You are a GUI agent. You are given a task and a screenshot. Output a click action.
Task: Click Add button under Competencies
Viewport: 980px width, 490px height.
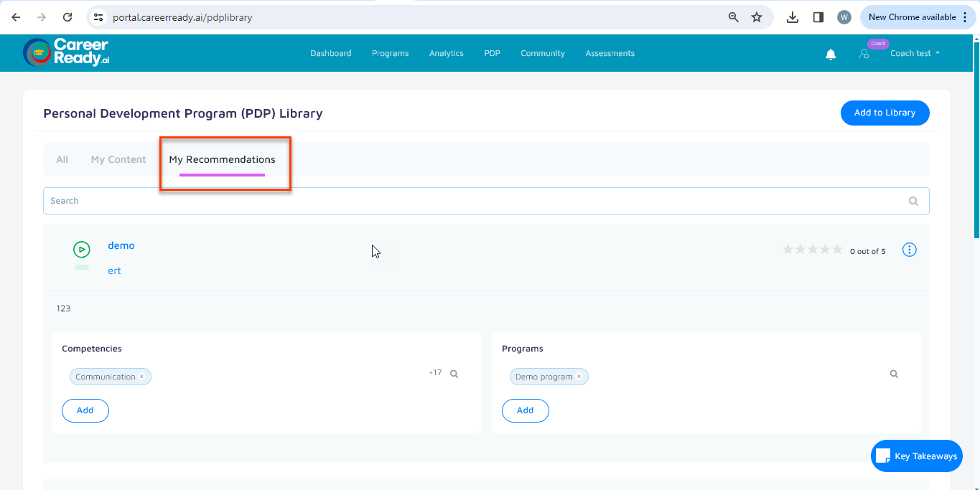(85, 410)
